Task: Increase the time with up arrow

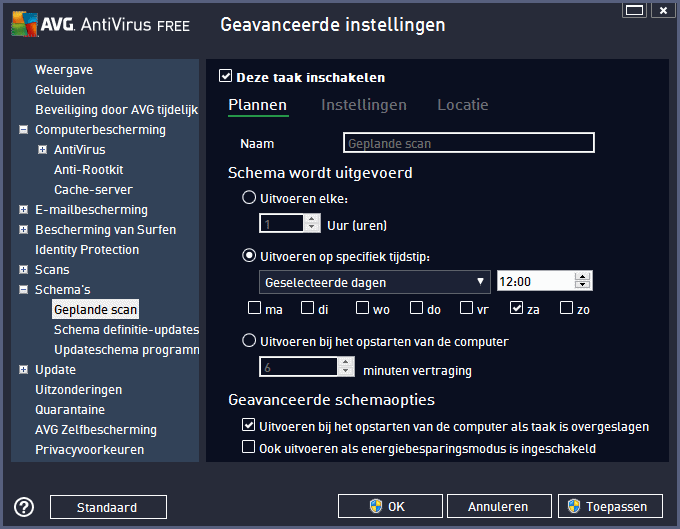Action: [583, 277]
